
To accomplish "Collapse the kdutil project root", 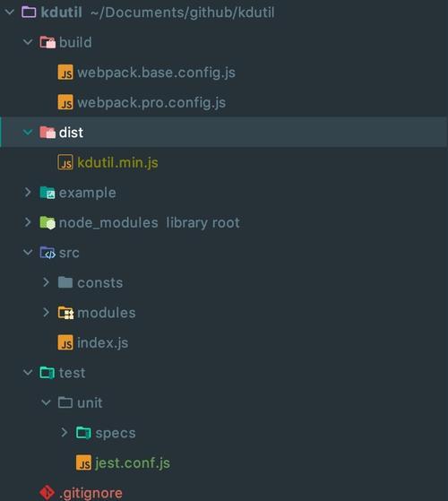I will [10, 13].
